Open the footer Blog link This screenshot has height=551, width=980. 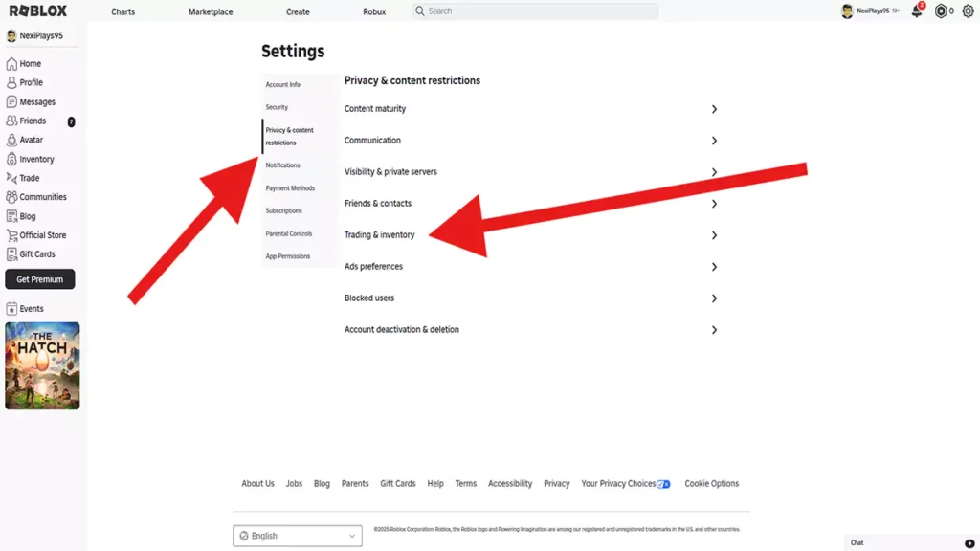click(322, 483)
